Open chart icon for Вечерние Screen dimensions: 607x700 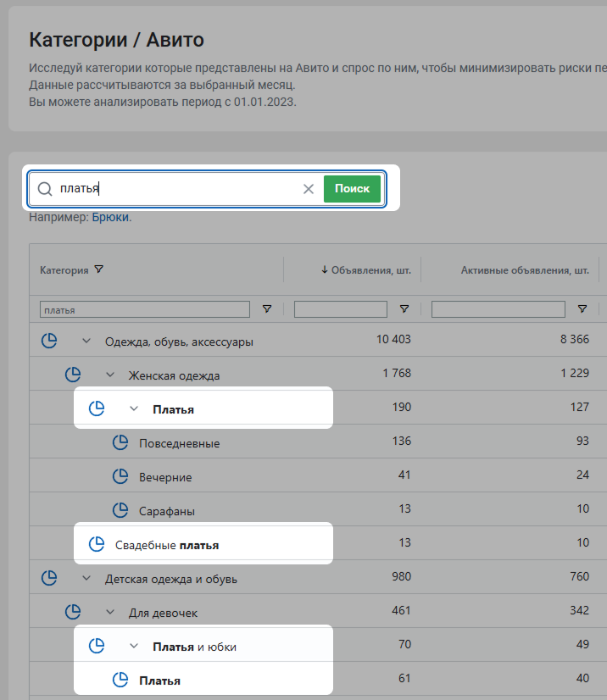click(x=120, y=476)
